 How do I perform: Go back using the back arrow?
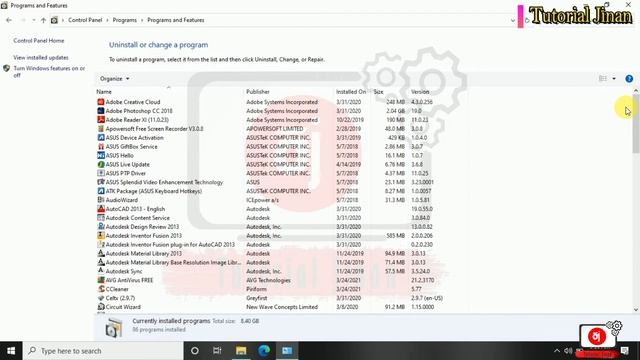(9, 20)
